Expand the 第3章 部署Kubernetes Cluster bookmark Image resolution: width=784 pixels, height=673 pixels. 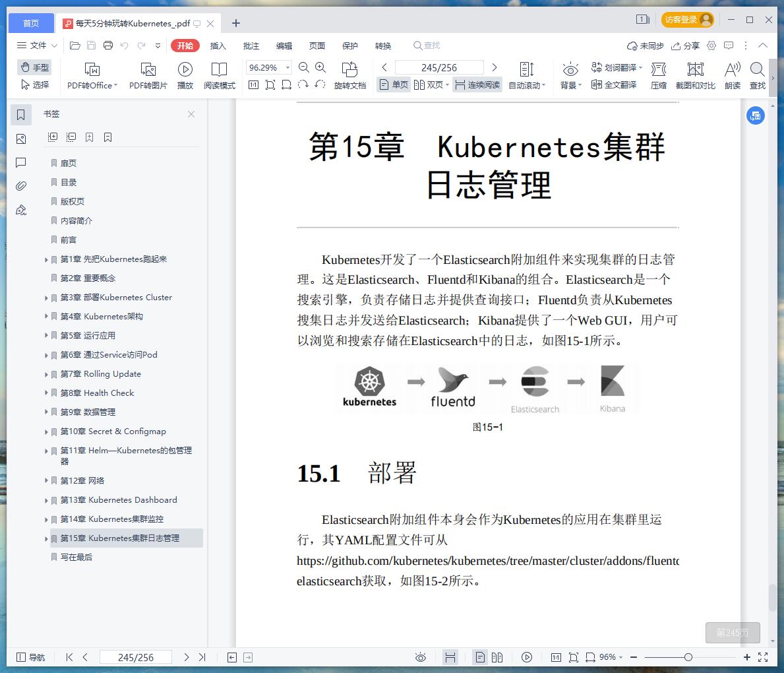(46, 298)
